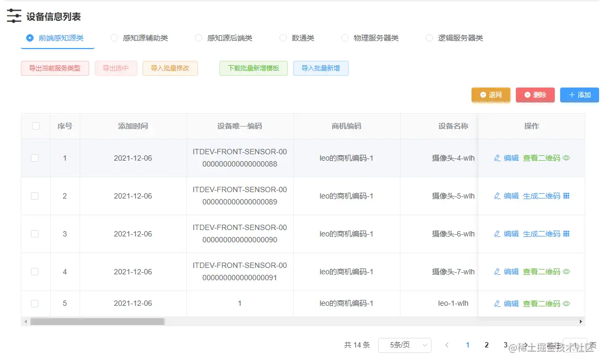The image size is (605, 364).
Task: Select the 前端感知源类 radio option
Action: point(30,38)
